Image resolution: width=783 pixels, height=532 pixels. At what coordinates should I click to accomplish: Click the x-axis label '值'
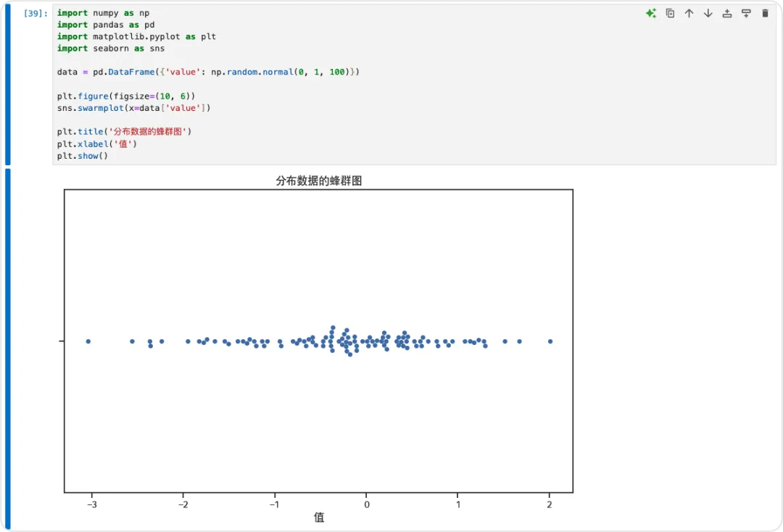(x=318, y=518)
